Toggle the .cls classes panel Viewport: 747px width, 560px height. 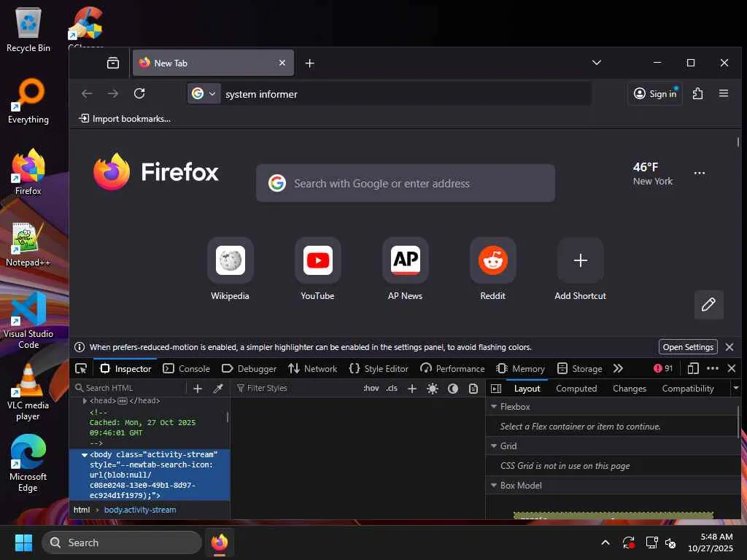point(392,388)
